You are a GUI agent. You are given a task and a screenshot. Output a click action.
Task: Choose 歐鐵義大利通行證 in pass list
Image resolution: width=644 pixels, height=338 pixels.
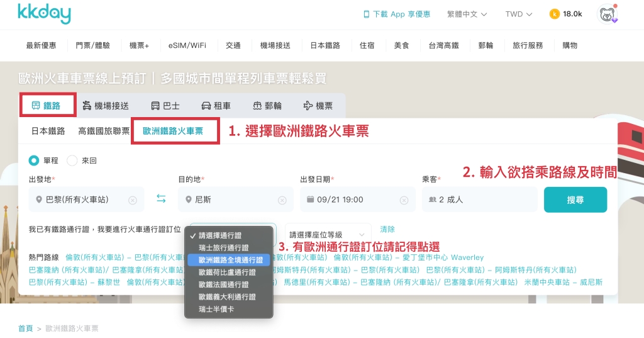pyautogui.click(x=229, y=297)
